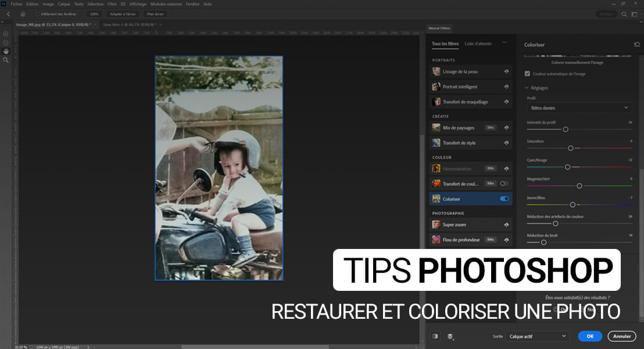
Task: Close the Sans titre-1 document tab
Action: point(160,24)
